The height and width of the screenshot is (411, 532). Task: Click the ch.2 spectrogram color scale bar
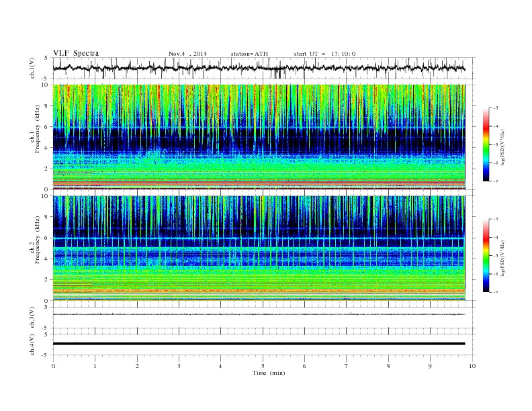coord(486,255)
